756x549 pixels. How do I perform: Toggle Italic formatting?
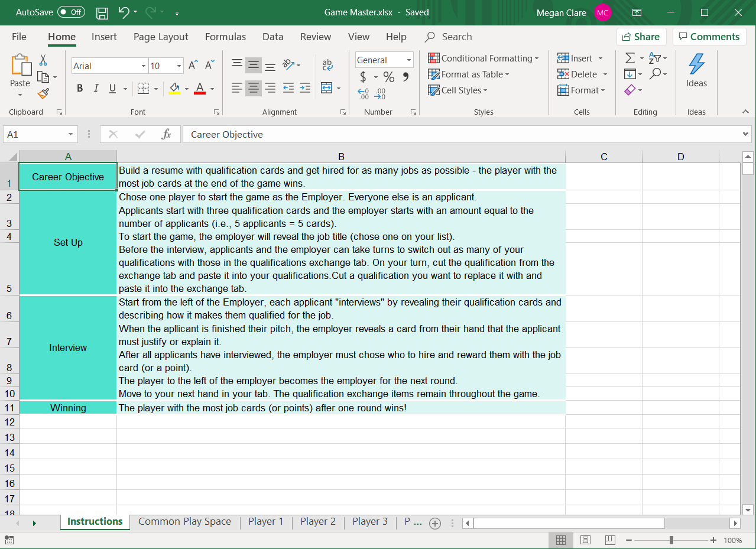pos(96,89)
